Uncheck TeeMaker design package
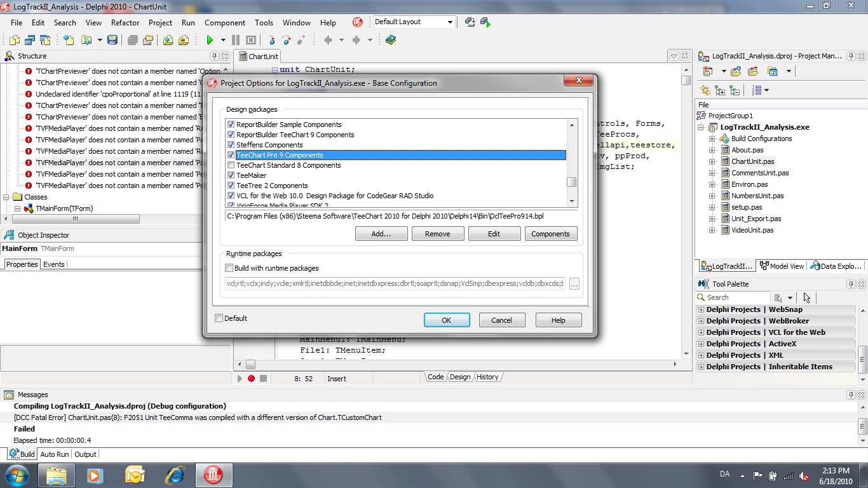The height and width of the screenshot is (488, 868). 231,175
